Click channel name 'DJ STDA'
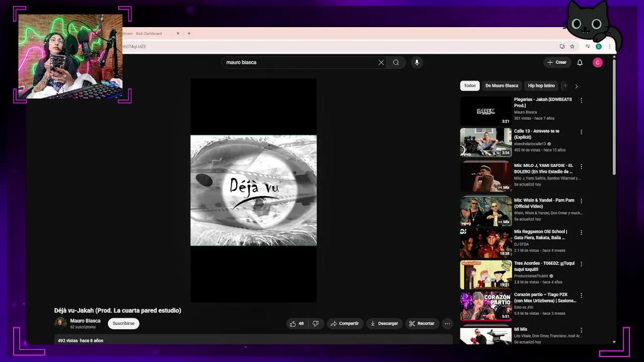 point(521,244)
